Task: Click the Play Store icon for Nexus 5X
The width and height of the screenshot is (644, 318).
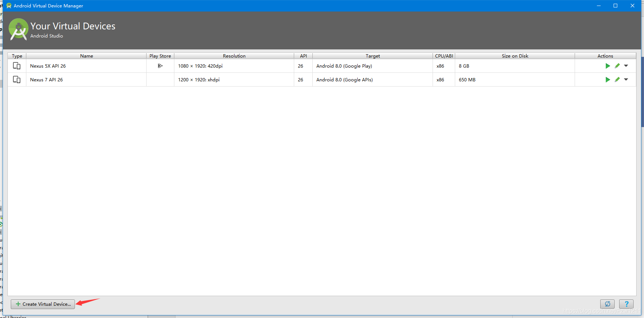Action: (x=160, y=66)
